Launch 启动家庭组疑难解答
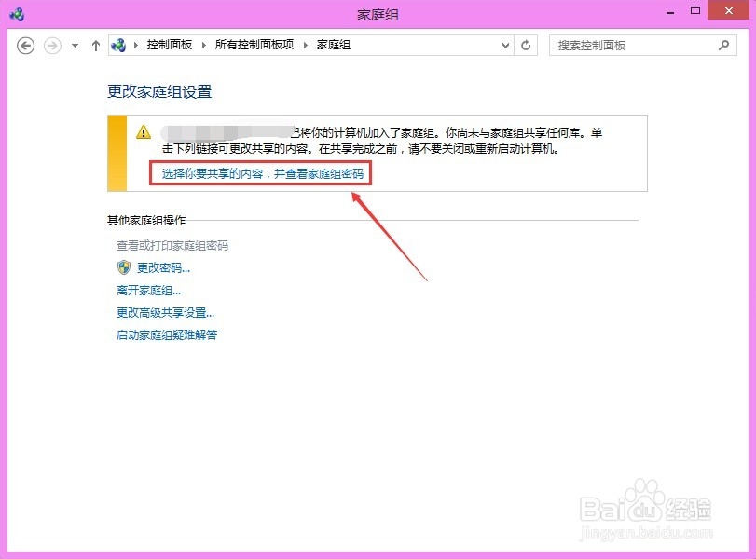Image resolution: width=756 pixels, height=559 pixels. [x=166, y=335]
